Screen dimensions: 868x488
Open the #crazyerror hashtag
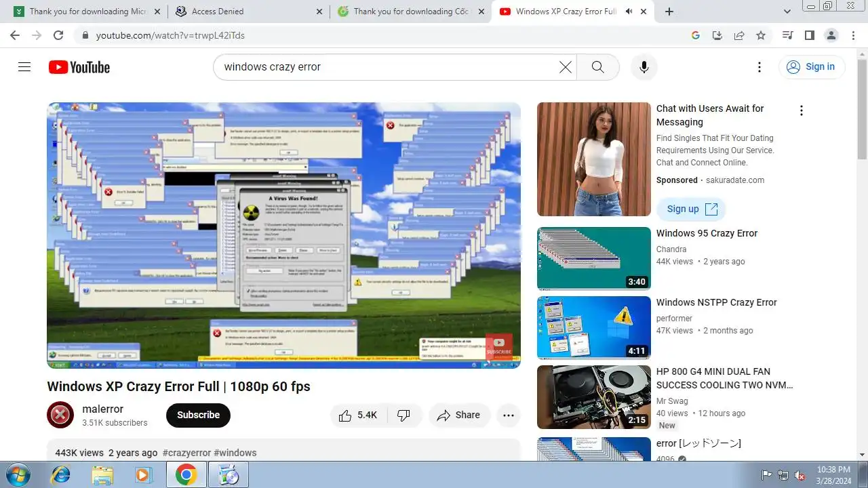(186, 453)
